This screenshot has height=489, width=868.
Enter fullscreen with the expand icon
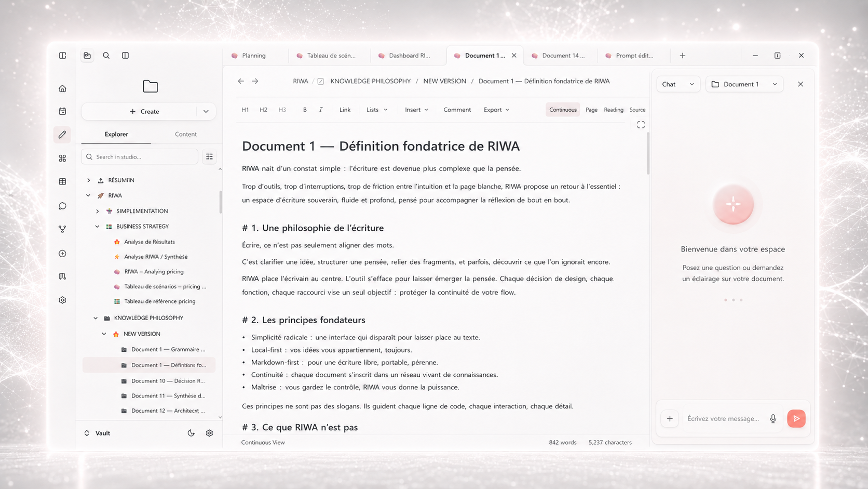(641, 125)
